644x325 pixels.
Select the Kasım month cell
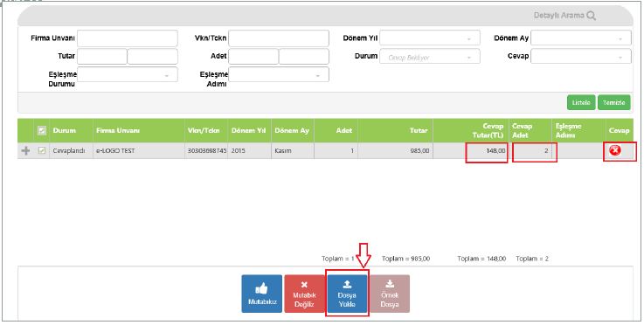tap(293, 151)
